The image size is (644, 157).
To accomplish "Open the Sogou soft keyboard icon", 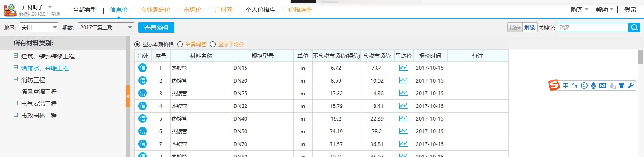I will pos(603,85).
